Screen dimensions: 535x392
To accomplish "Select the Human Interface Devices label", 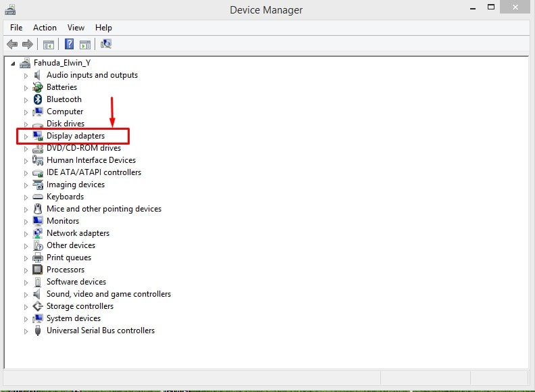I will [91, 160].
